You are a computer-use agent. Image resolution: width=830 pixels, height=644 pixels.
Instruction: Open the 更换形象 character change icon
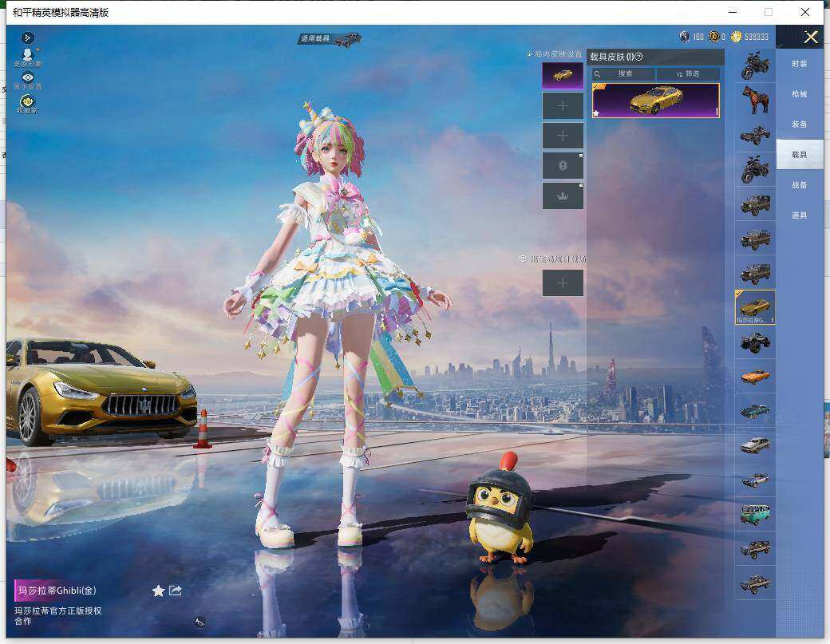(27, 57)
